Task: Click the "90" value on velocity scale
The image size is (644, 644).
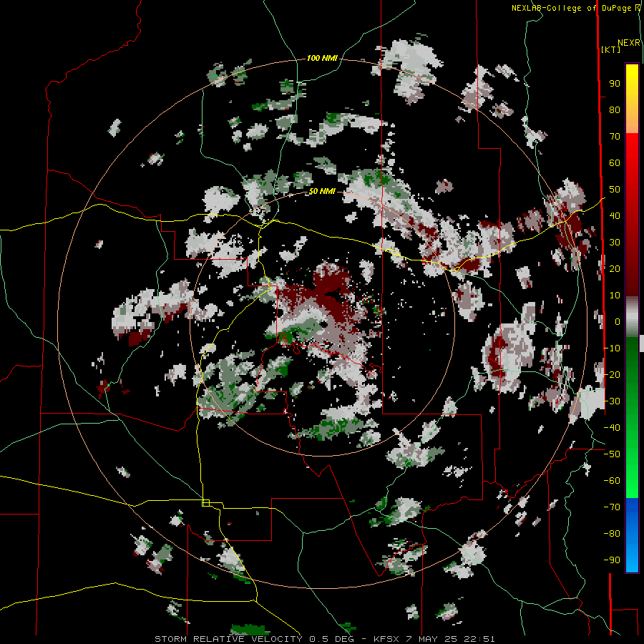Action: [x=615, y=84]
